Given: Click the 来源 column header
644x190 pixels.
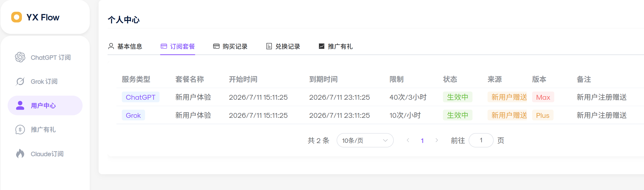Looking at the screenshot, I should 495,79.
